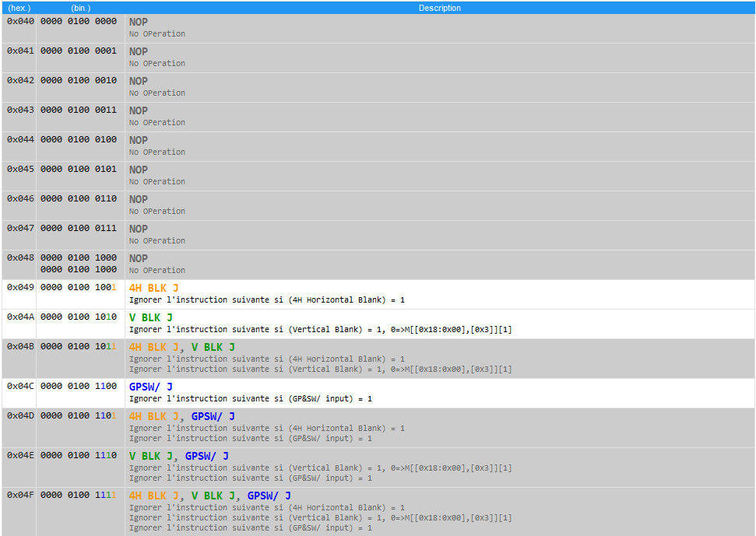
Task: Click binary value "0000 0100 1010"
Action: 79,317
